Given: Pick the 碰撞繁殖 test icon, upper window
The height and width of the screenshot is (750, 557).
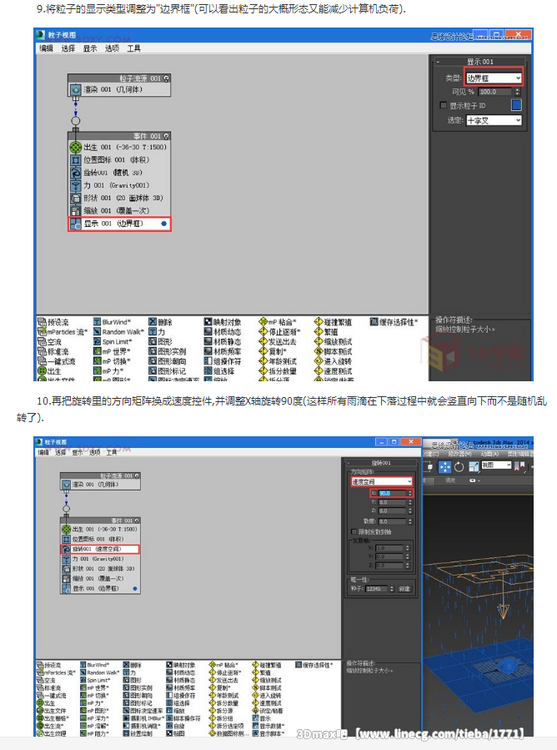Looking at the screenshot, I should point(318,322).
